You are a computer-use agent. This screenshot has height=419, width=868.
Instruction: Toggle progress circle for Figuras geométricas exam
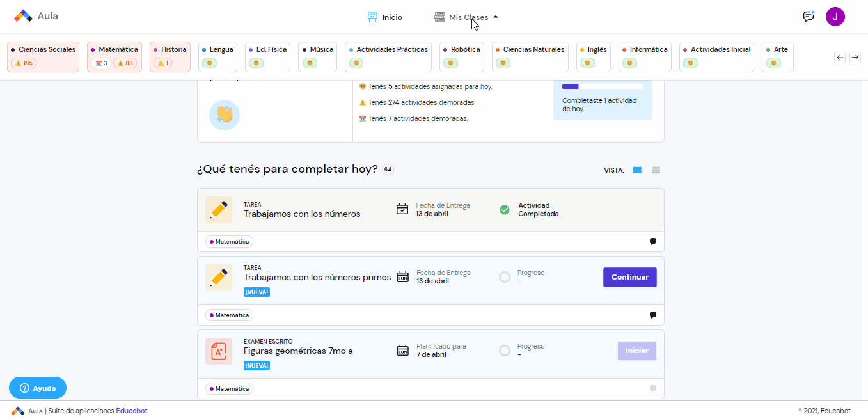(505, 351)
